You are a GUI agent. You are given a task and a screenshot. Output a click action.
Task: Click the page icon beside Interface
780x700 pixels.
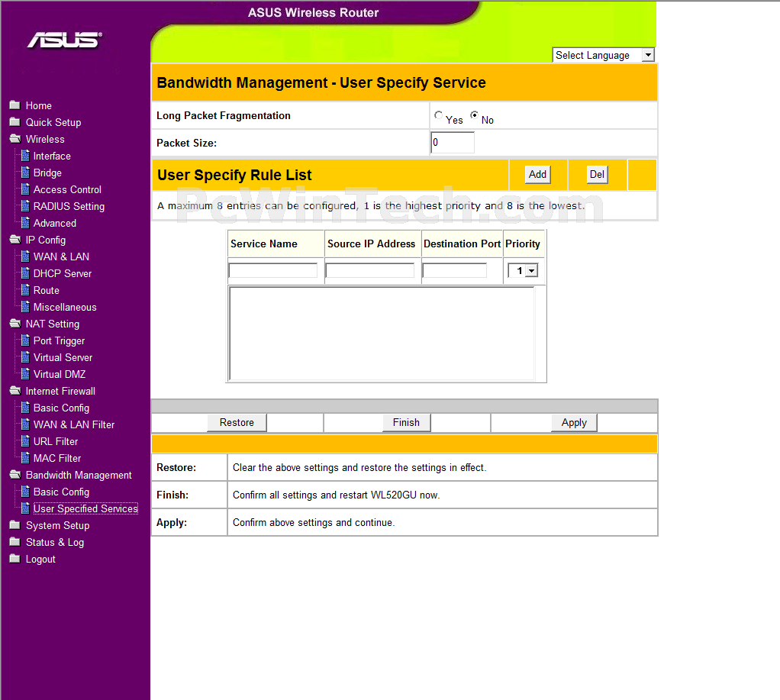[x=25, y=156]
